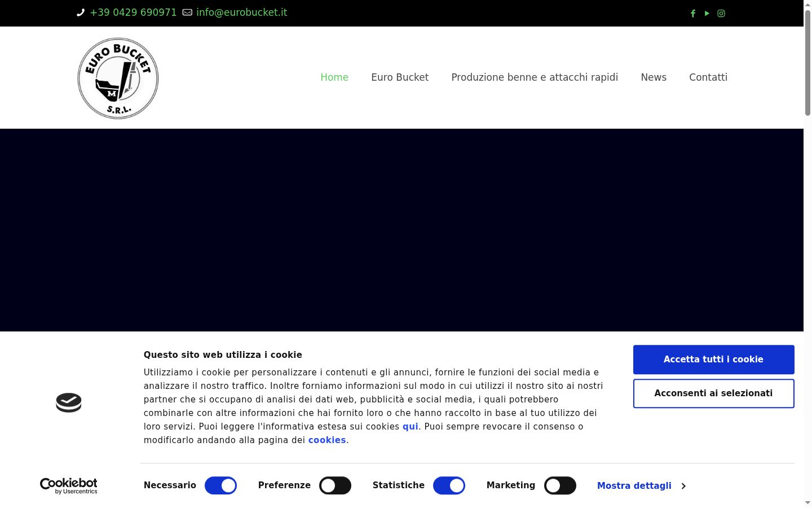The width and height of the screenshot is (812, 508).
Task: Open the Instagram social icon
Action: tap(721, 14)
